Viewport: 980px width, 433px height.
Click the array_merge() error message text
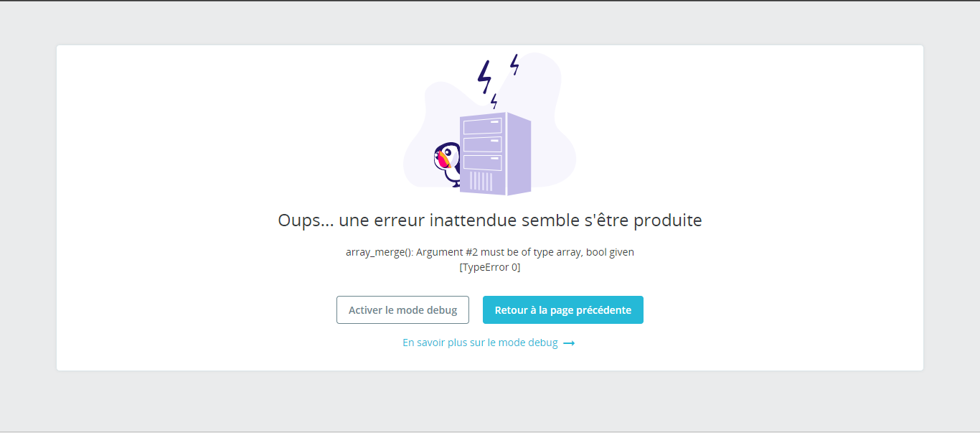pos(490,252)
